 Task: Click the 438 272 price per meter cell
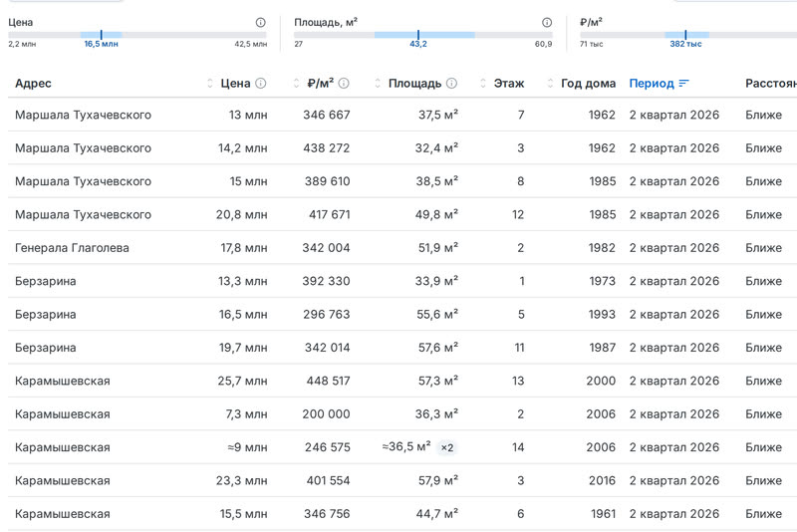pyautogui.click(x=327, y=147)
